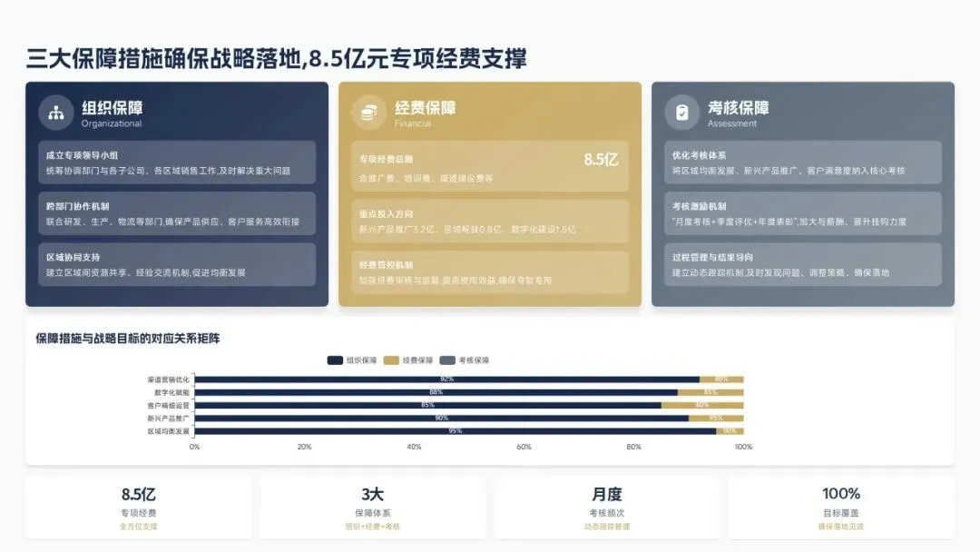Click the 100% 目标覆盖 stat card

pos(841,508)
